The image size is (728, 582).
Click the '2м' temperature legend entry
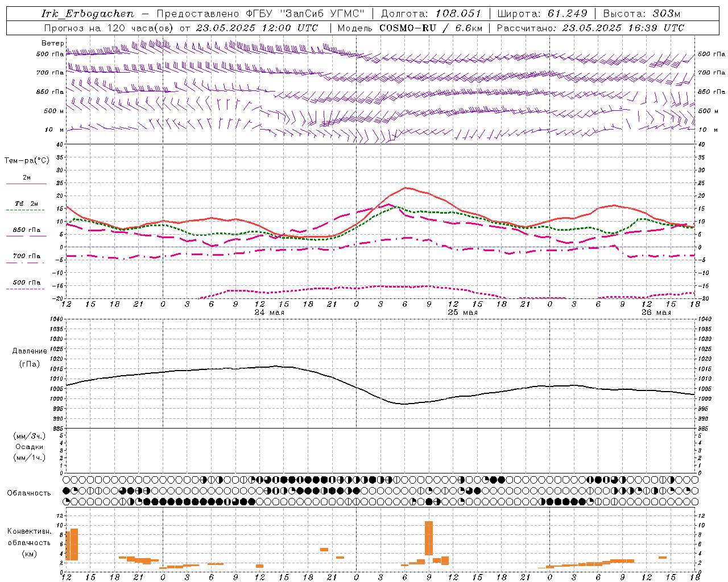27,178
